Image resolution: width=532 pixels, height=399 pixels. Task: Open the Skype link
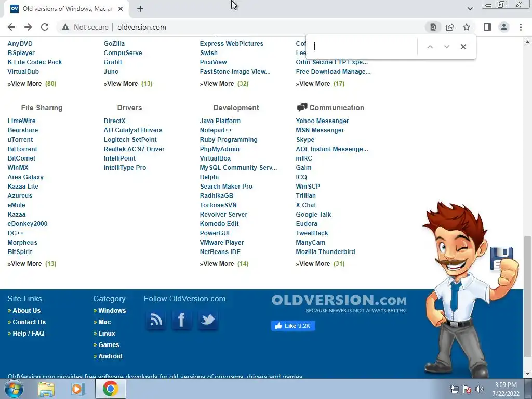pyautogui.click(x=305, y=139)
